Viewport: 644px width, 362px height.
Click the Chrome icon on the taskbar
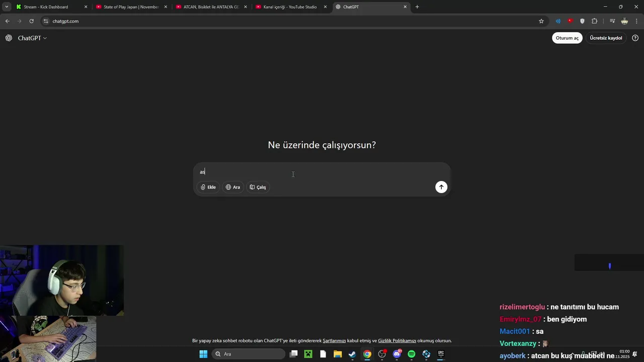pyautogui.click(x=367, y=354)
